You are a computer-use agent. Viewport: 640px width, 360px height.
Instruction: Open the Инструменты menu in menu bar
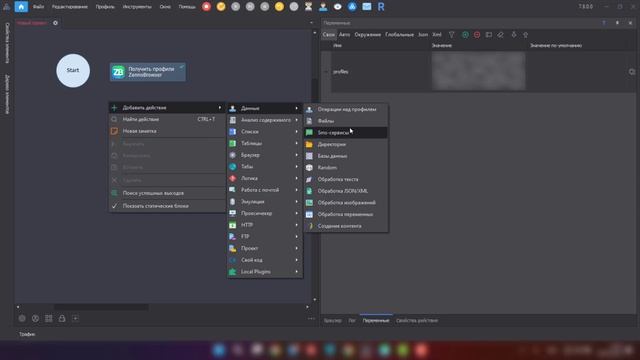coord(137,7)
